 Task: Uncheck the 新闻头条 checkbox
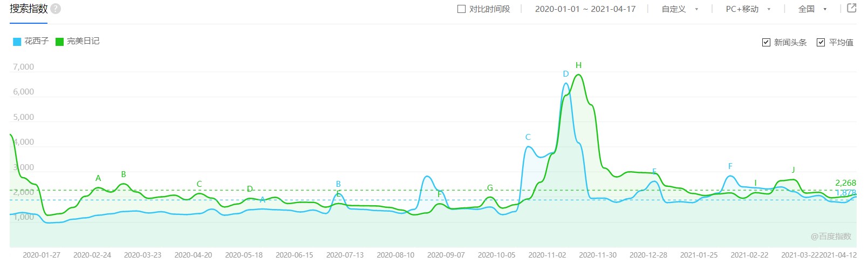[766, 42]
